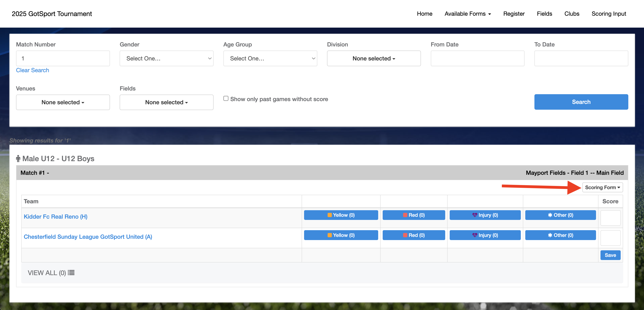
Task: Click the 2025 GotSport Tournament title
Action: tap(52, 14)
